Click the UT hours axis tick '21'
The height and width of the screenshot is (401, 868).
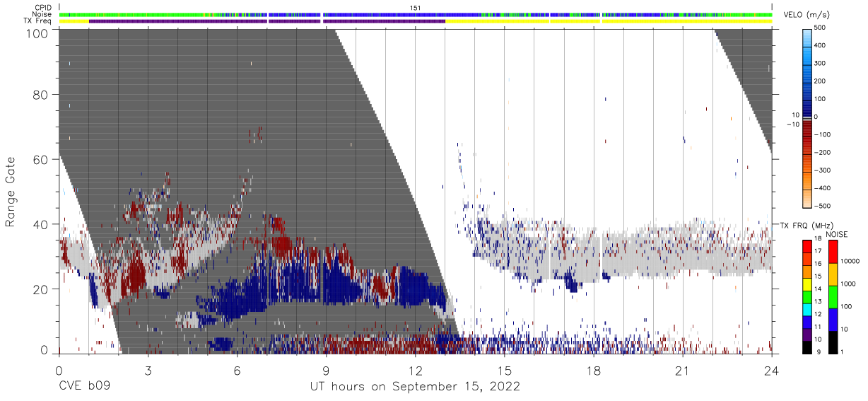(683, 371)
